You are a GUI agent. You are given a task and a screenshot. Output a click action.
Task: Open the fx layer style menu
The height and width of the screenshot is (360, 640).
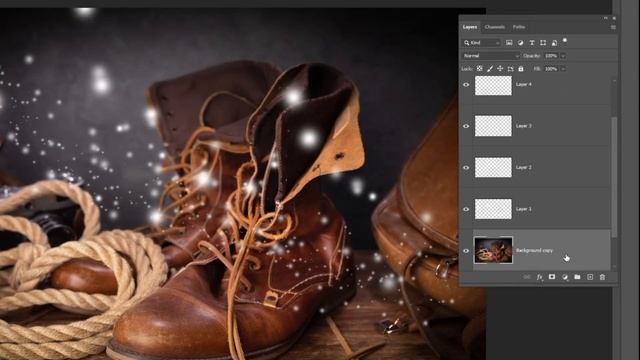tap(540, 277)
